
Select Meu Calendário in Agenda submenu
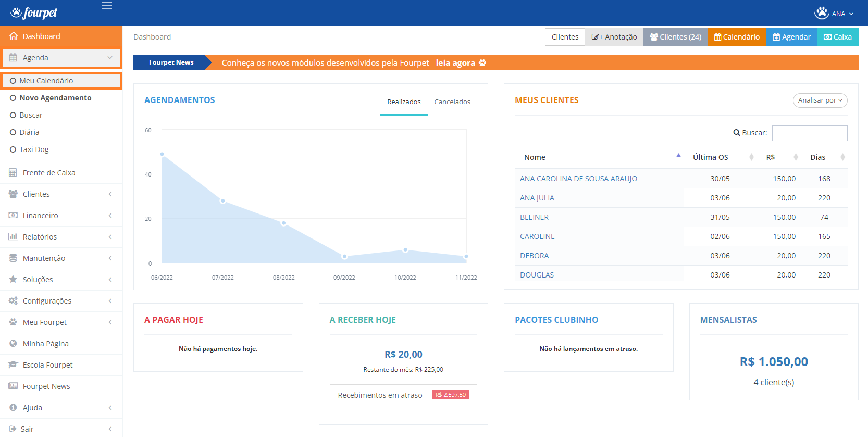click(61, 81)
